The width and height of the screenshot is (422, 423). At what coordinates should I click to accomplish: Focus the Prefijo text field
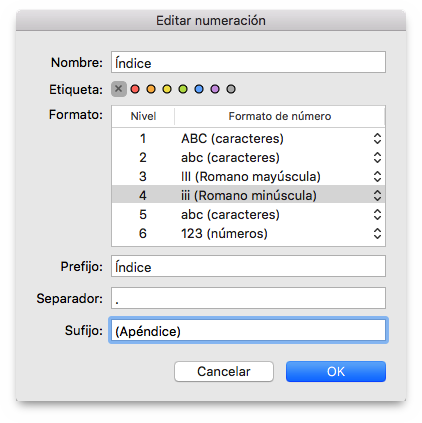click(x=248, y=266)
